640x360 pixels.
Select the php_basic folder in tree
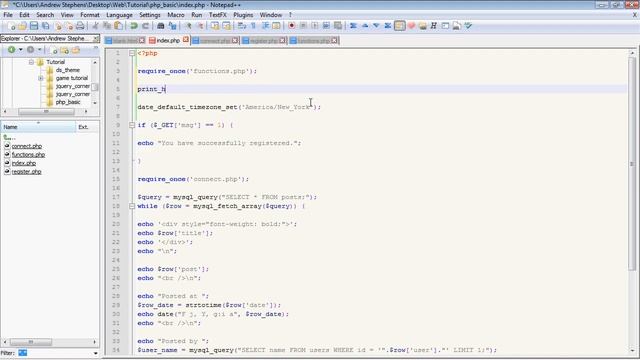(68, 102)
